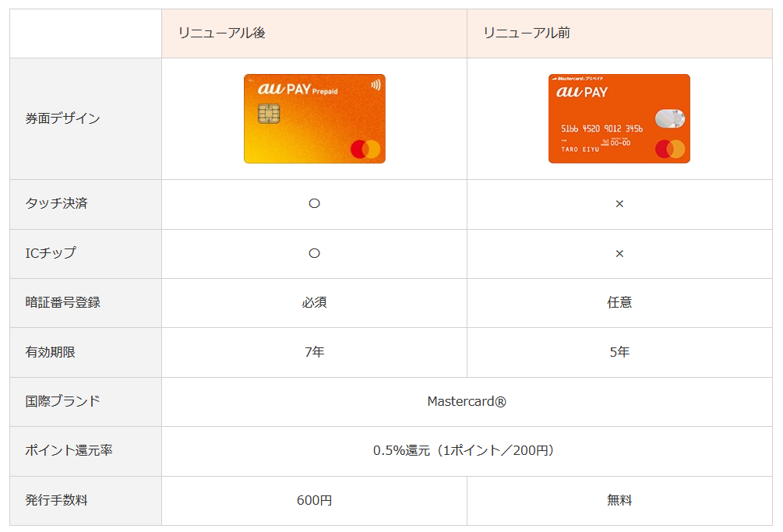Select the ○ mark in the ICチップ row
Screen dimensions: 783x532
point(314,254)
